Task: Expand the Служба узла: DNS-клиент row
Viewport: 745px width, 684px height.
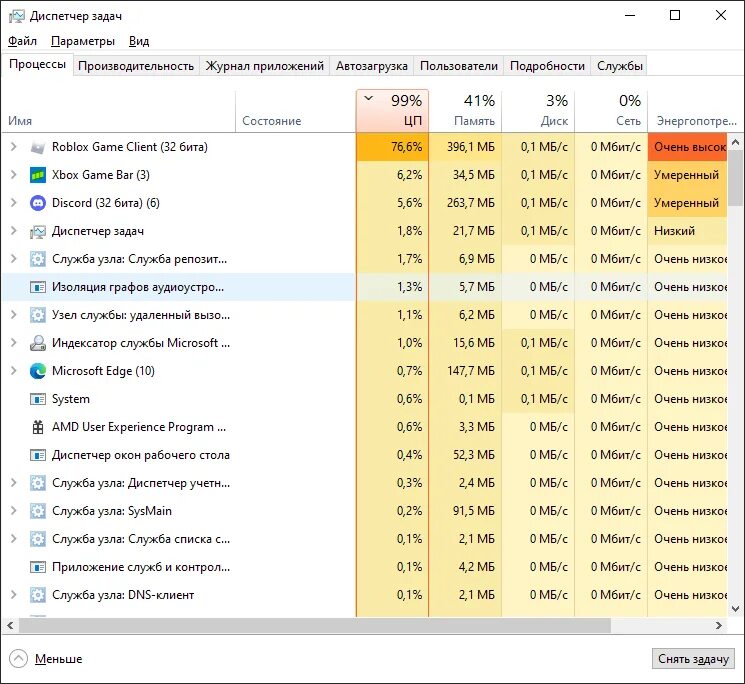Action: (14, 595)
